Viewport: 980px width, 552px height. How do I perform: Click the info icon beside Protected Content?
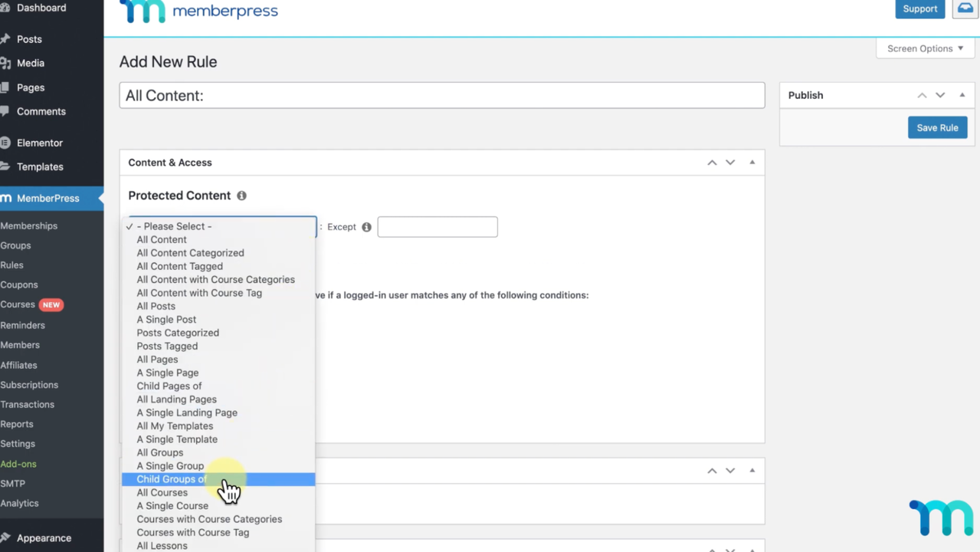pyautogui.click(x=241, y=195)
